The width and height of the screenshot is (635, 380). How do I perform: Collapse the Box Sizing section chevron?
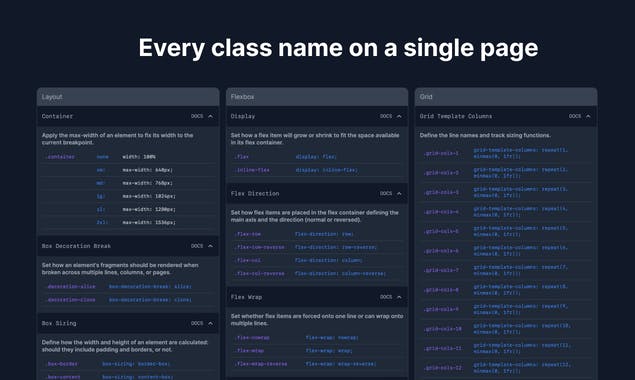[211, 323]
